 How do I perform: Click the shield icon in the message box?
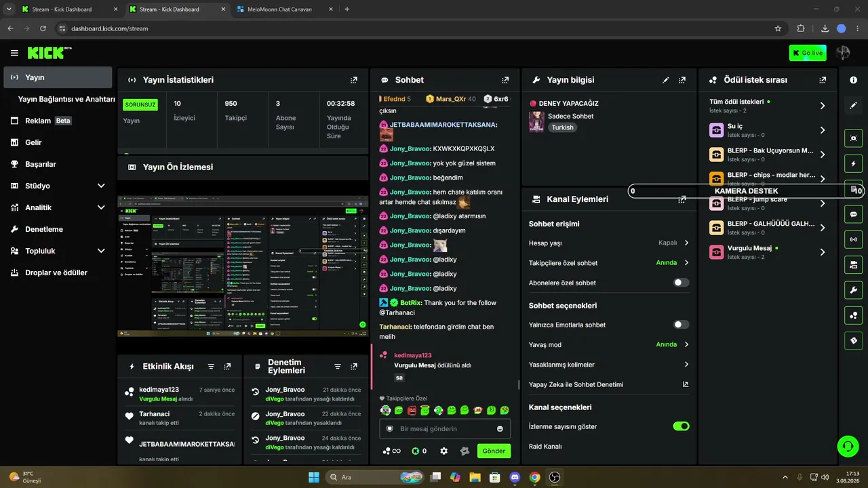click(390, 429)
